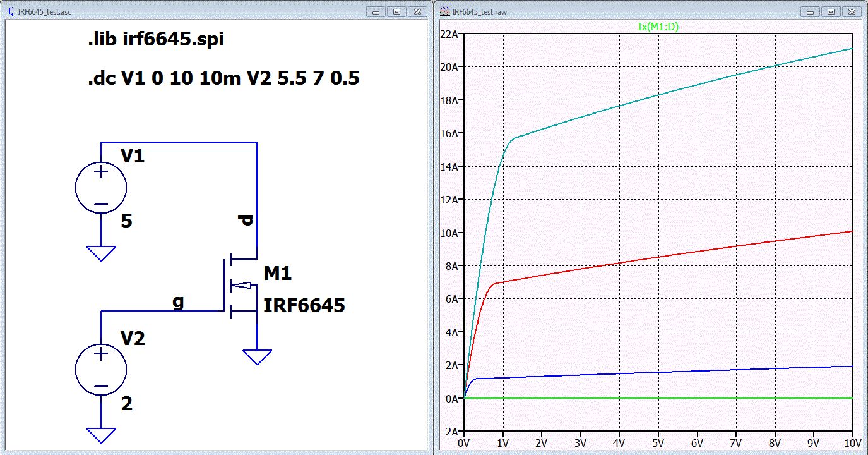This screenshot has width=868, height=455.
Task: Click the V1 component name label
Action: [x=132, y=155]
